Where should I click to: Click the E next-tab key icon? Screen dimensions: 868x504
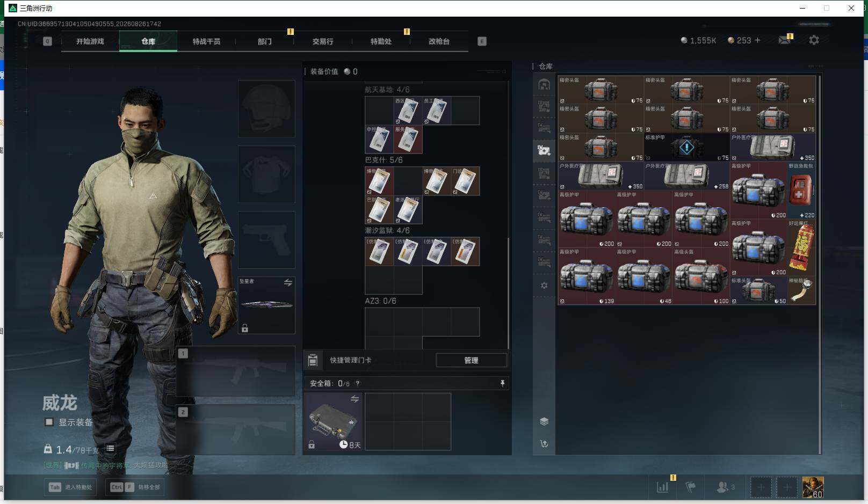coord(482,41)
